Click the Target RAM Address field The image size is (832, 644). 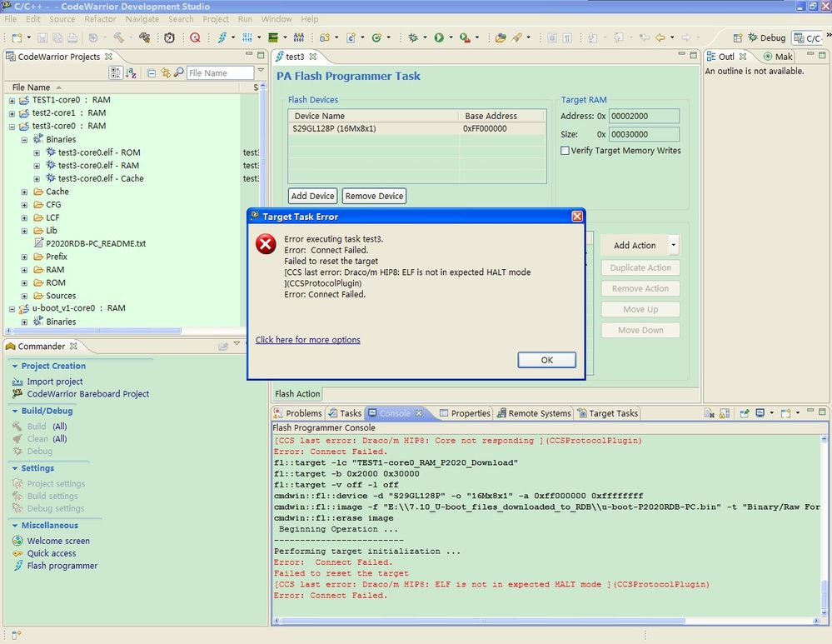click(644, 116)
